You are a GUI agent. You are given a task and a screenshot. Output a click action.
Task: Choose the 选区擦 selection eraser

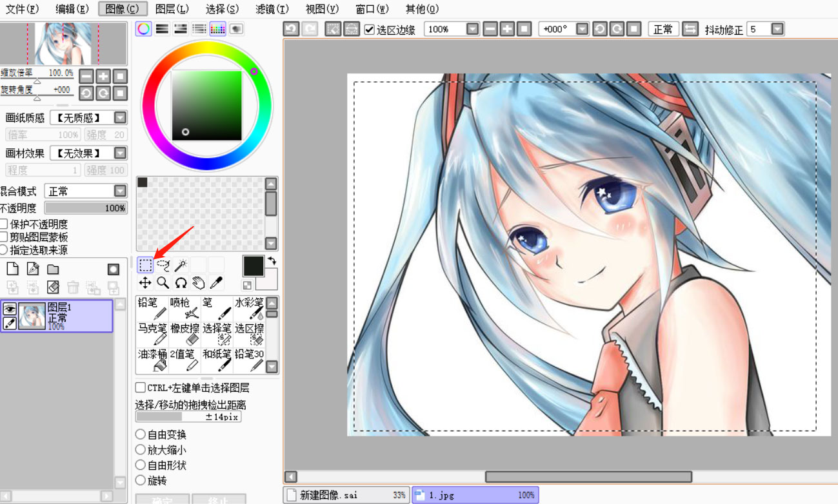pos(249,335)
